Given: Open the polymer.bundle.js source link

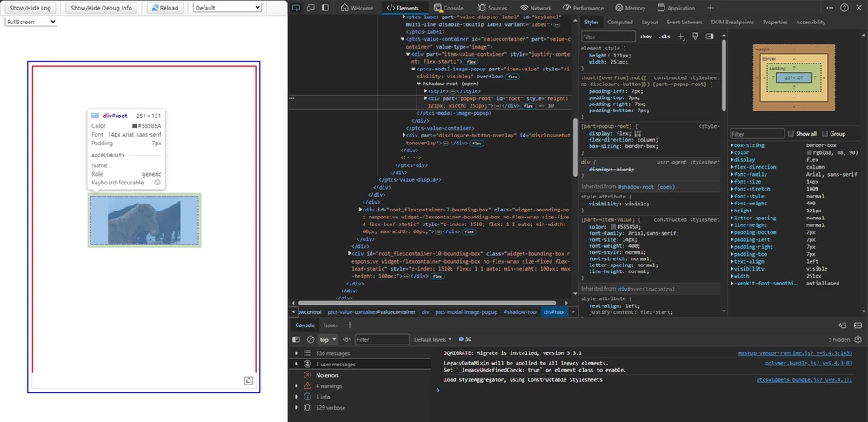Looking at the screenshot, I should point(809,364).
